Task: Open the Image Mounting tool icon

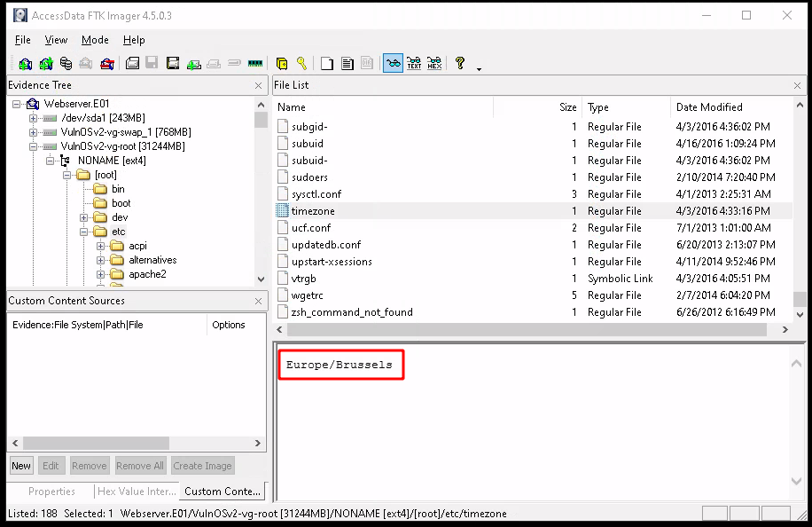Action: pyautogui.click(x=66, y=64)
